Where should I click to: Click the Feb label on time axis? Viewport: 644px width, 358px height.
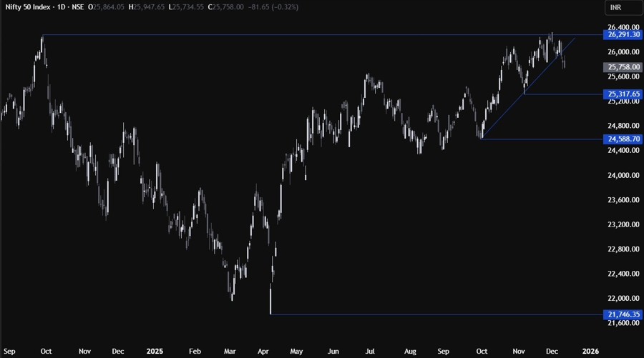tap(194, 352)
